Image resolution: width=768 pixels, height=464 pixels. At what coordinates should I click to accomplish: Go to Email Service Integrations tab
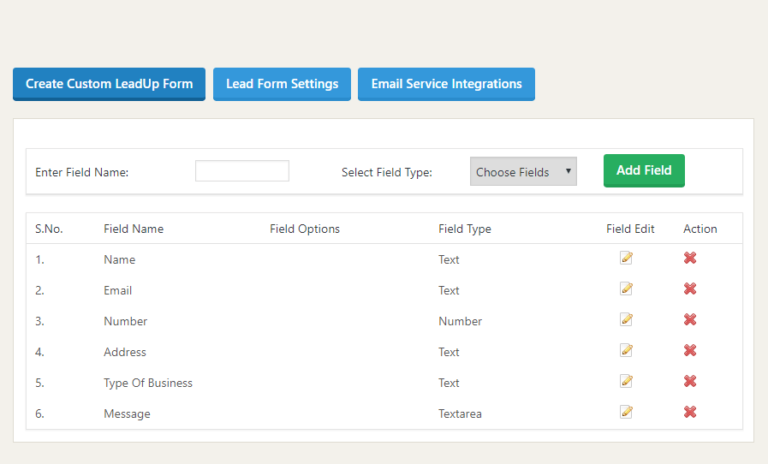[x=446, y=84]
